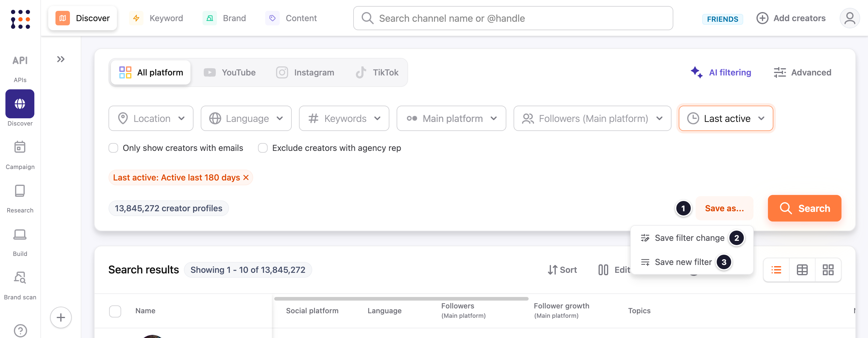868x338 pixels.
Task: Click the Save as... button
Action: [724, 208]
